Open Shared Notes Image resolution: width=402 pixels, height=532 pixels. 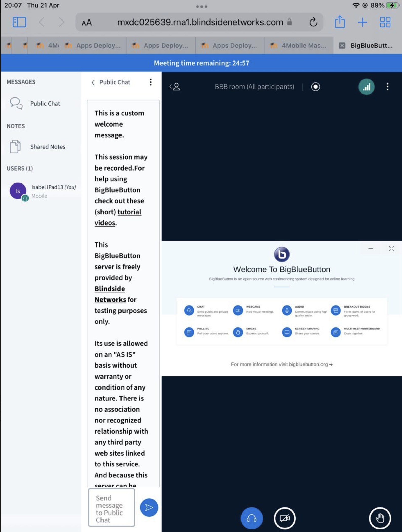point(41,147)
